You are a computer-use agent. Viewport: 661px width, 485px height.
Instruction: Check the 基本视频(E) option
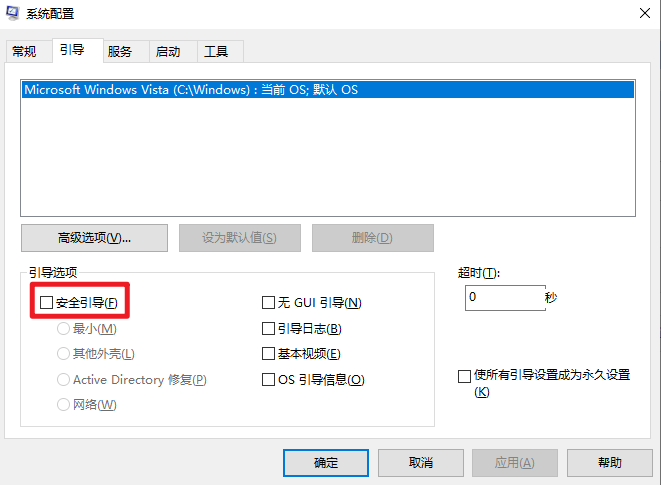tap(269, 354)
